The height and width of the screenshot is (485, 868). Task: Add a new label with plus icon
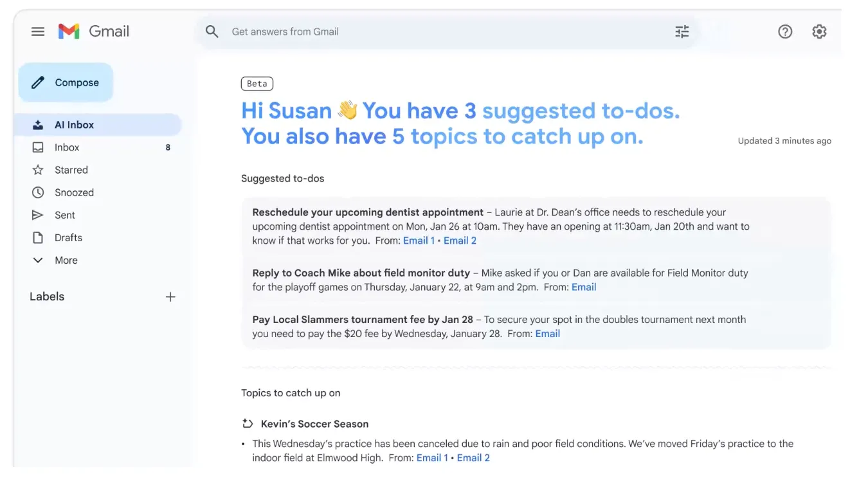click(170, 297)
